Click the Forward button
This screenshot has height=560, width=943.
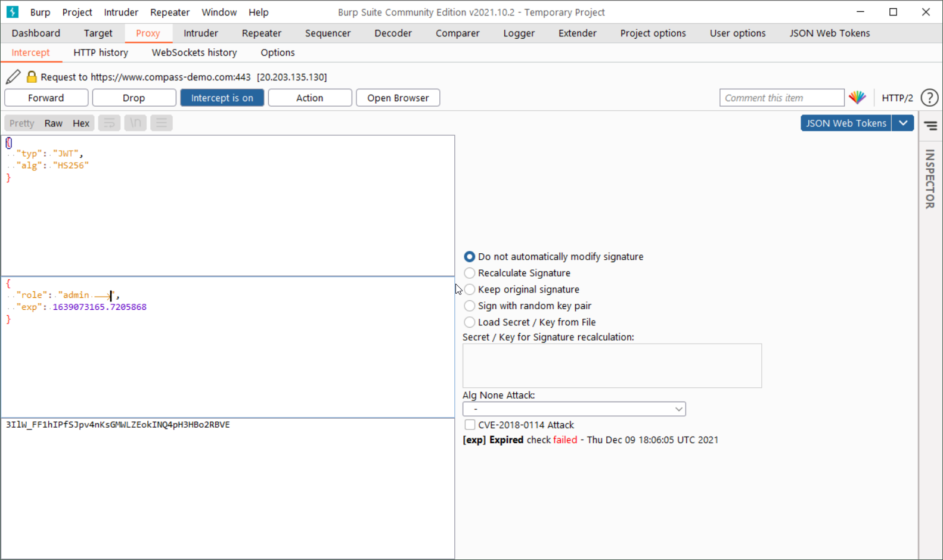[46, 98]
